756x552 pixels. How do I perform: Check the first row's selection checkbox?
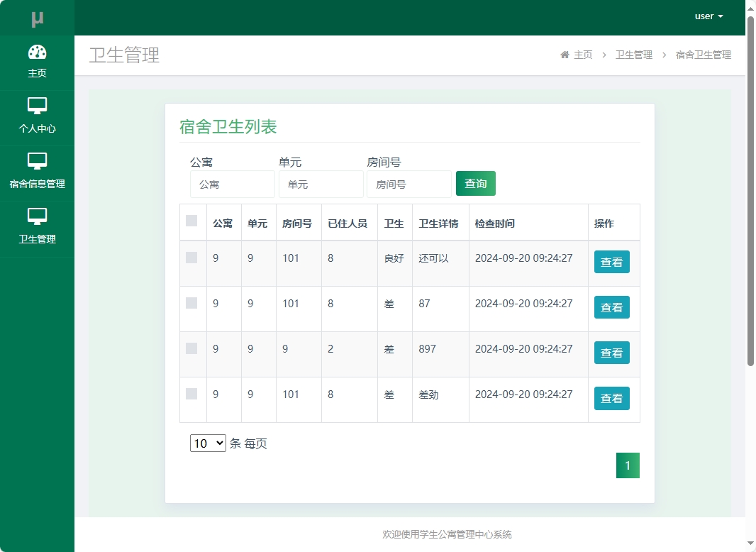(x=191, y=259)
